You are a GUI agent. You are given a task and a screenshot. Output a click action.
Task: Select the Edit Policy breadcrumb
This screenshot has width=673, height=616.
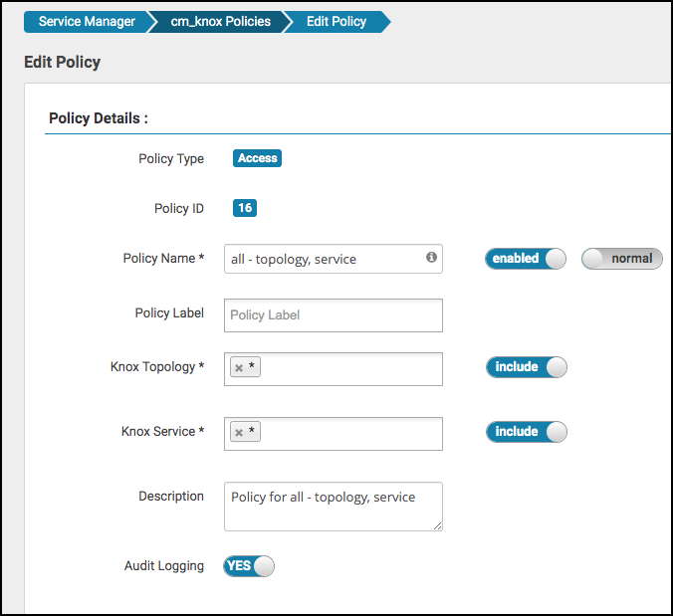pyautogui.click(x=336, y=21)
